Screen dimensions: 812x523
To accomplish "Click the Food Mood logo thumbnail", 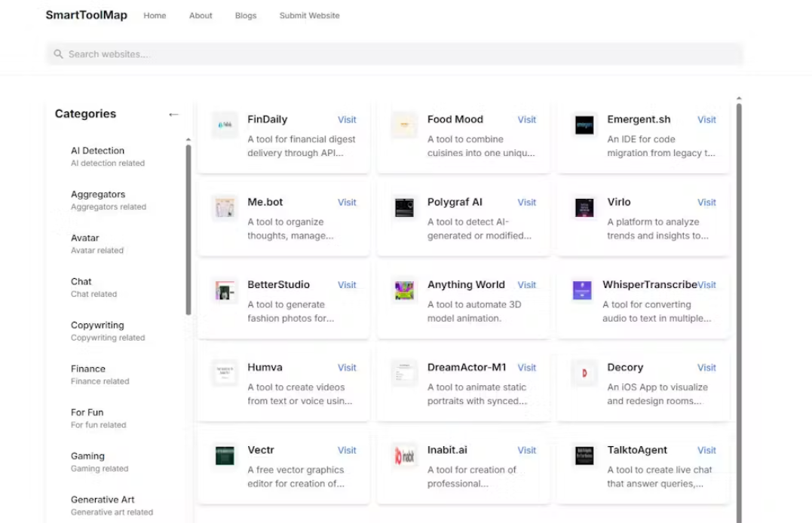I will (x=404, y=125).
